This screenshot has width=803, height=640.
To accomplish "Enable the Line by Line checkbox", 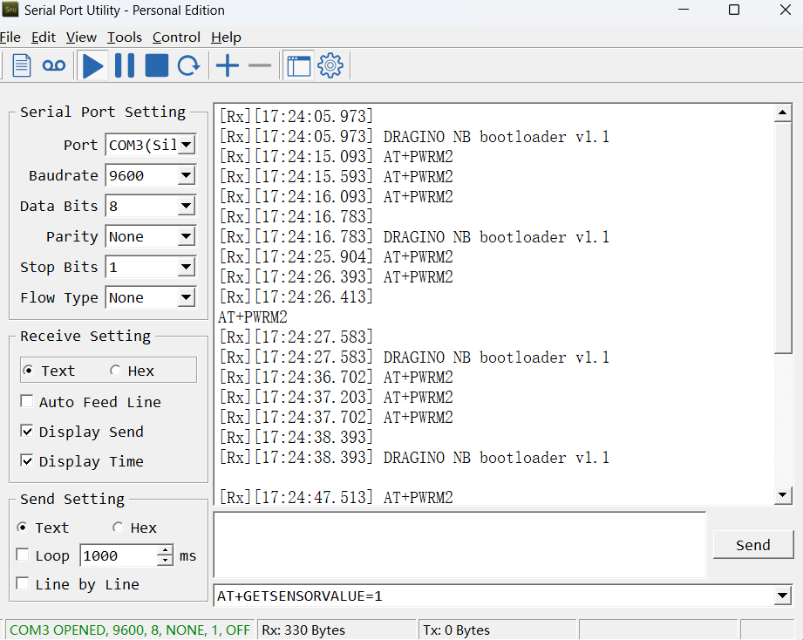I will point(23,583).
